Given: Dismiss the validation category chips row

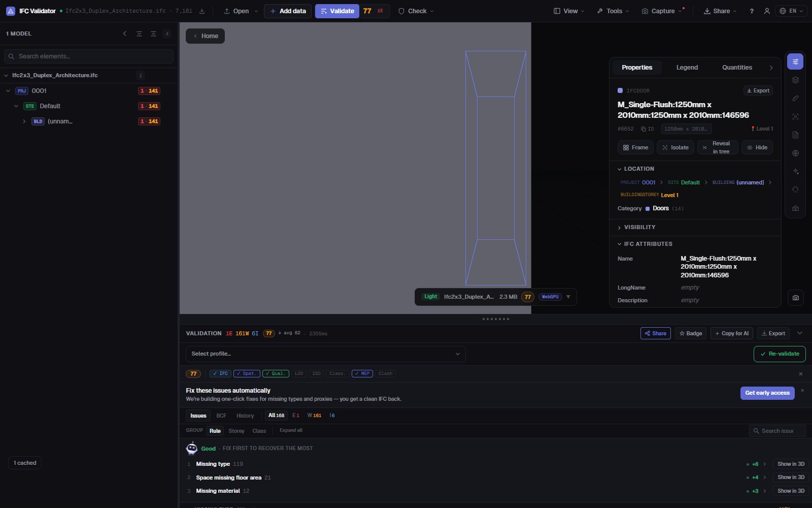Looking at the screenshot, I should (x=801, y=374).
